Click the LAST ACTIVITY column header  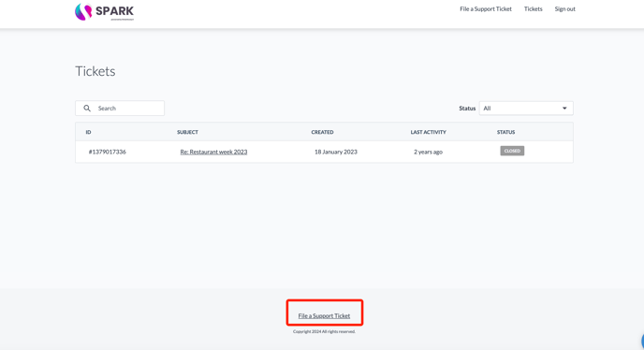click(428, 132)
